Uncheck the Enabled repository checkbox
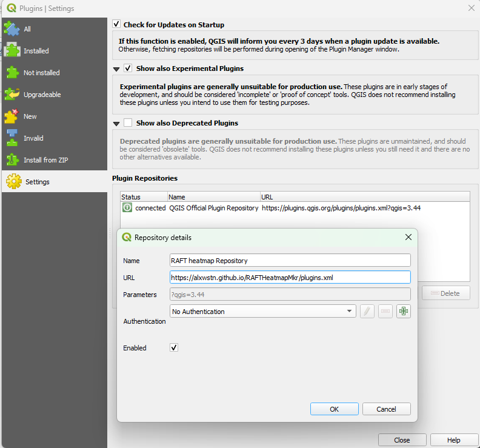 [174, 347]
